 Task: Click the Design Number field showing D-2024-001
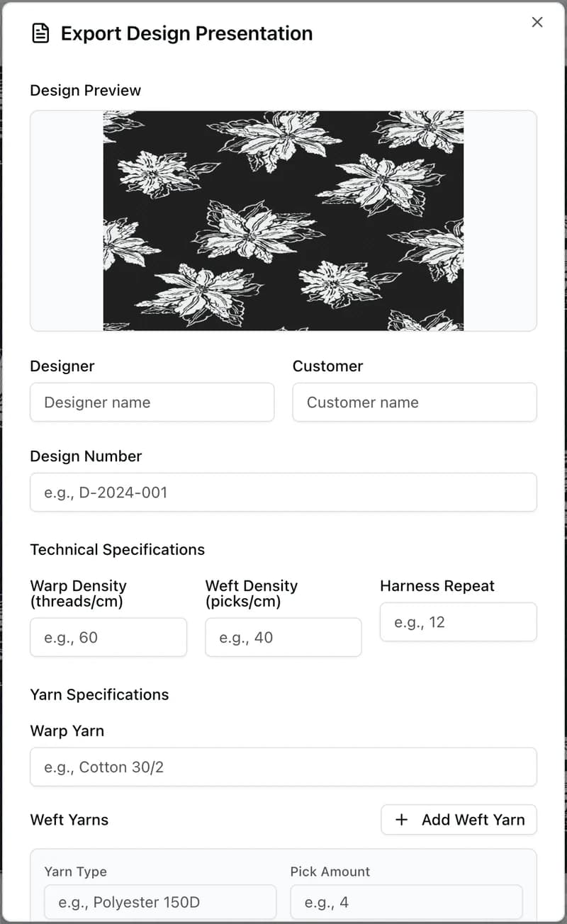283,492
